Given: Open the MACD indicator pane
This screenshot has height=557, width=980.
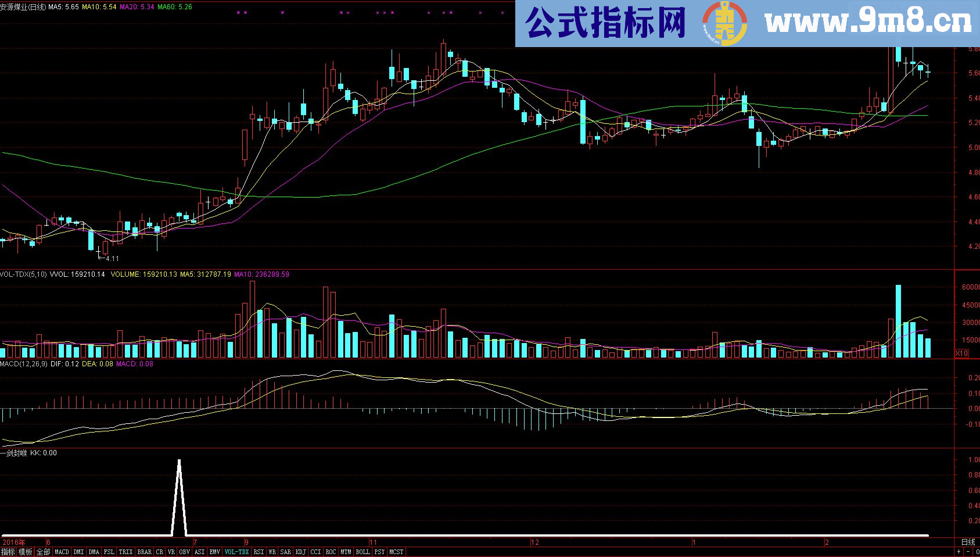Looking at the screenshot, I should pyautogui.click(x=62, y=551).
